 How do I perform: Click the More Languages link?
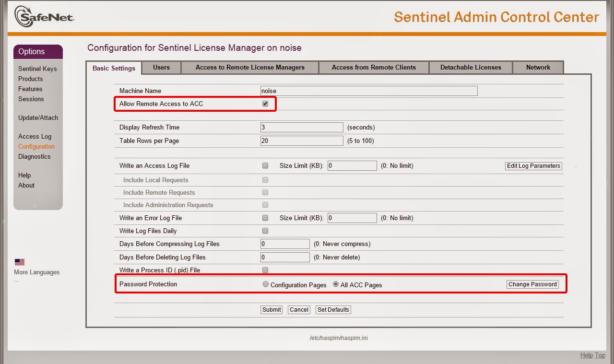(x=37, y=272)
